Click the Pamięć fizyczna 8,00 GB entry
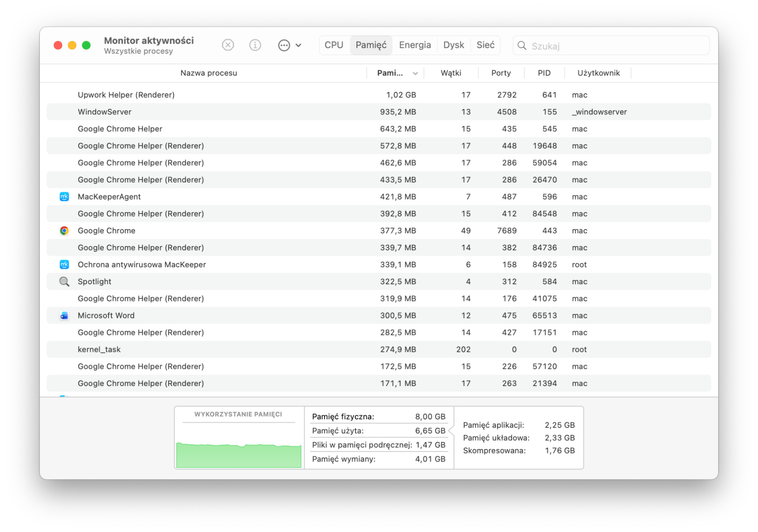Viewport: 758px width, 532px height. [x=378, y=417]
